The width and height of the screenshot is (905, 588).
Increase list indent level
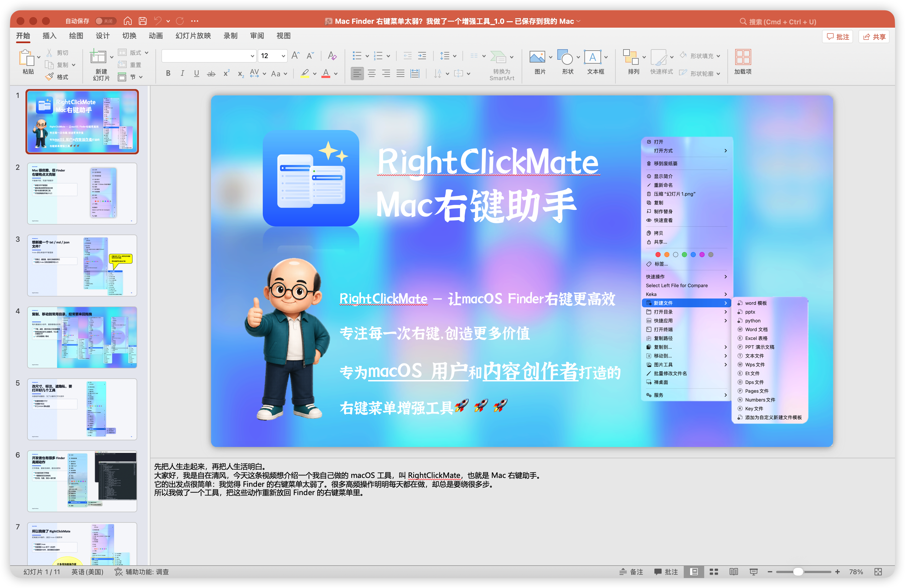tap(422, 56)
